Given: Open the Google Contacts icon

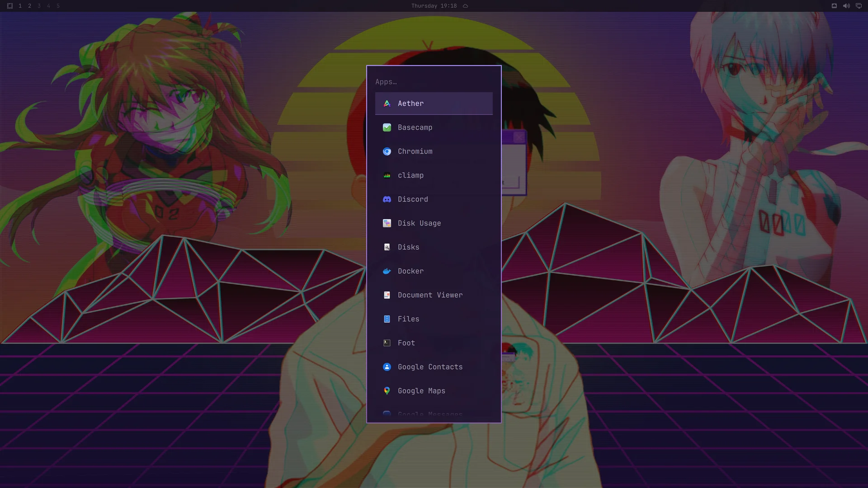Looking at the screenshot, I should pyautogui.click(x=387, y=367).
